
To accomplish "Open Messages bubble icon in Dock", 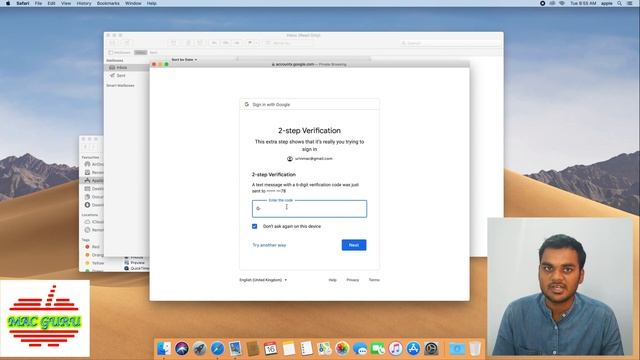I will click(360, 348).
